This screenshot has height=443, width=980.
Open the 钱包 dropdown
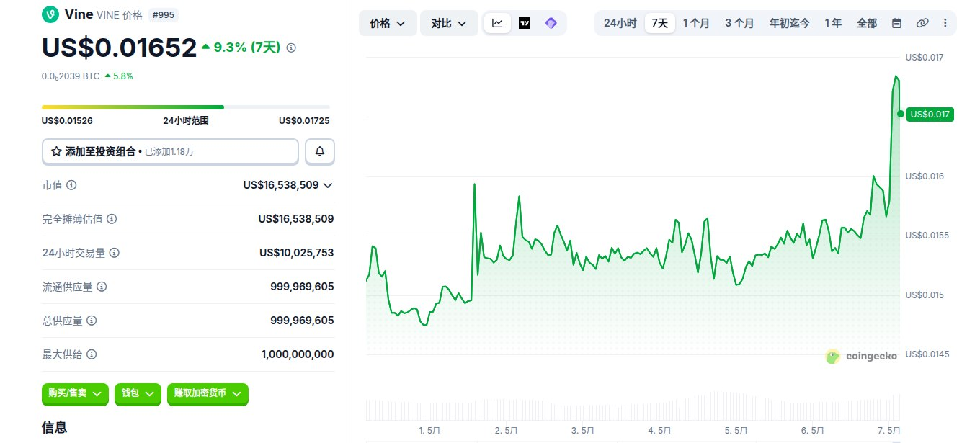coord(138,393)
